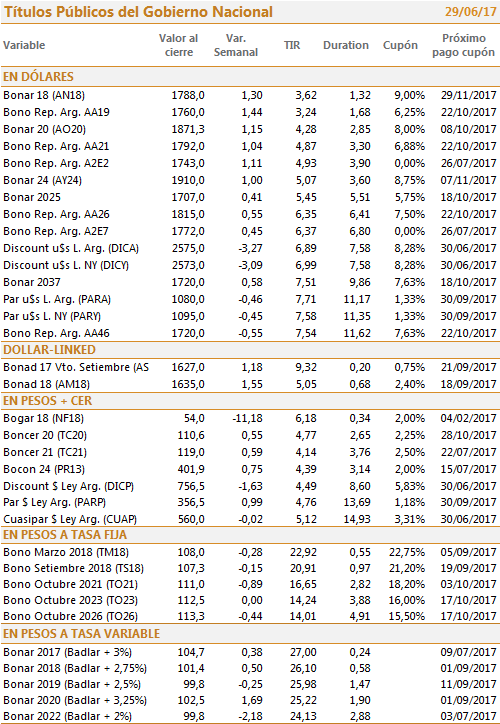Viewport: 500px width, 724px height.
Task: Select the date 29/06/17 in header
Action: click(x=470, y=12)
